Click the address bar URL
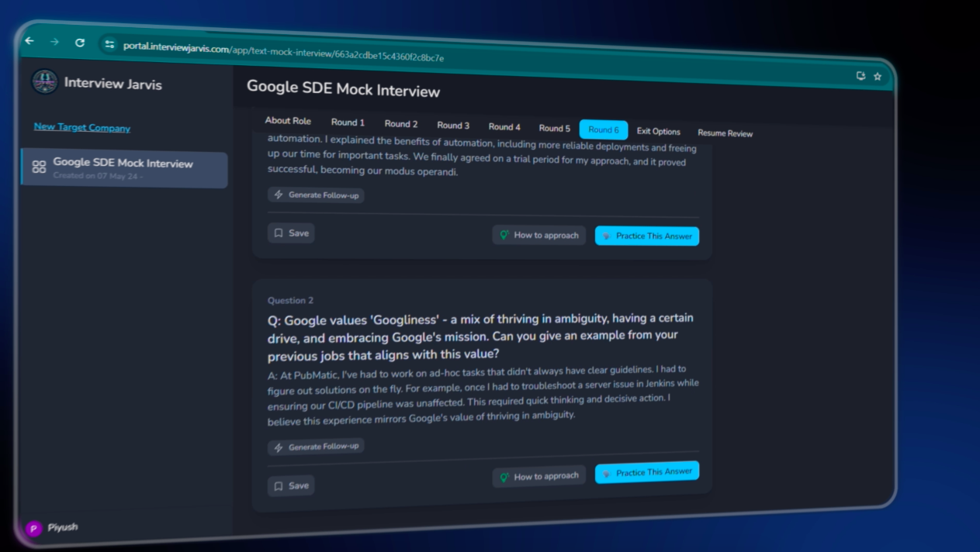The width and height of the screenshot is (980, 552). click(x=283, y=52)
